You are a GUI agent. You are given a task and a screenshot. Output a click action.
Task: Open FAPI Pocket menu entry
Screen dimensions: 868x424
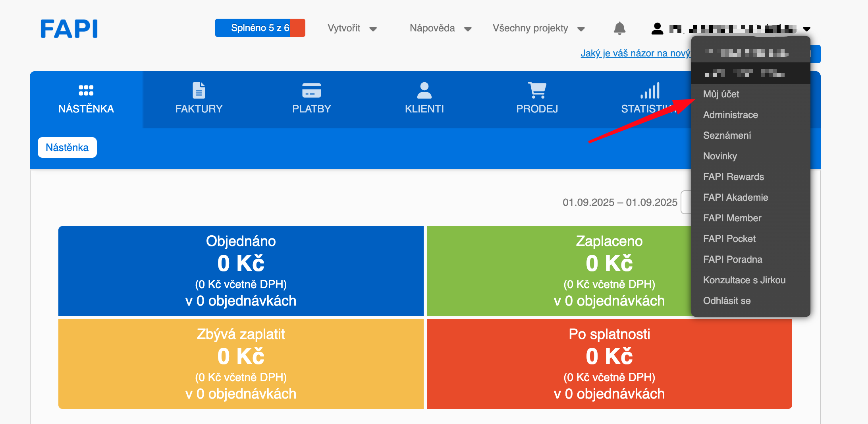coord(750,239)
